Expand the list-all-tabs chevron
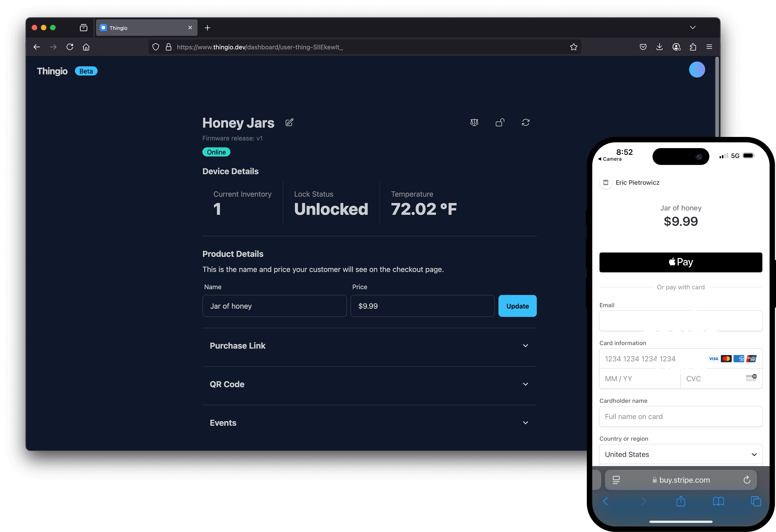 point(693,27)
